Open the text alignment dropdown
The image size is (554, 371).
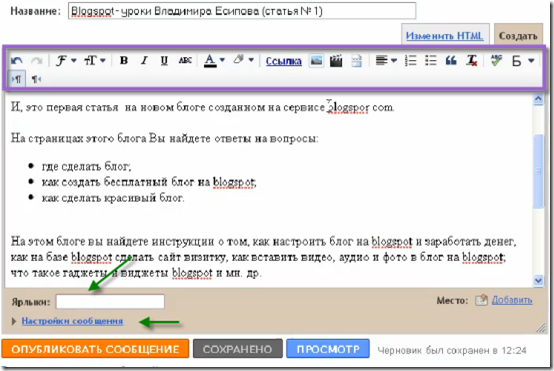tap(386, 61)
